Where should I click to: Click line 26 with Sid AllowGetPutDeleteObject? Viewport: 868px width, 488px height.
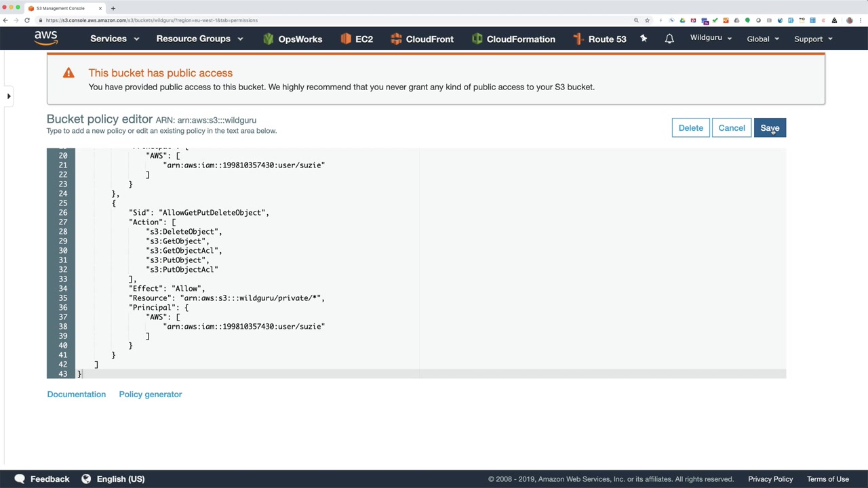pyautogui.click(x=199, y=213)
